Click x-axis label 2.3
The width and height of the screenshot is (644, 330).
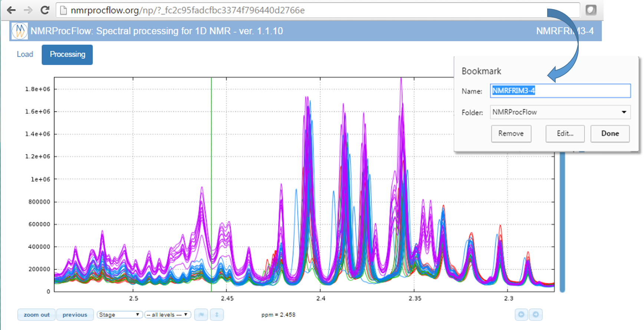509,298
